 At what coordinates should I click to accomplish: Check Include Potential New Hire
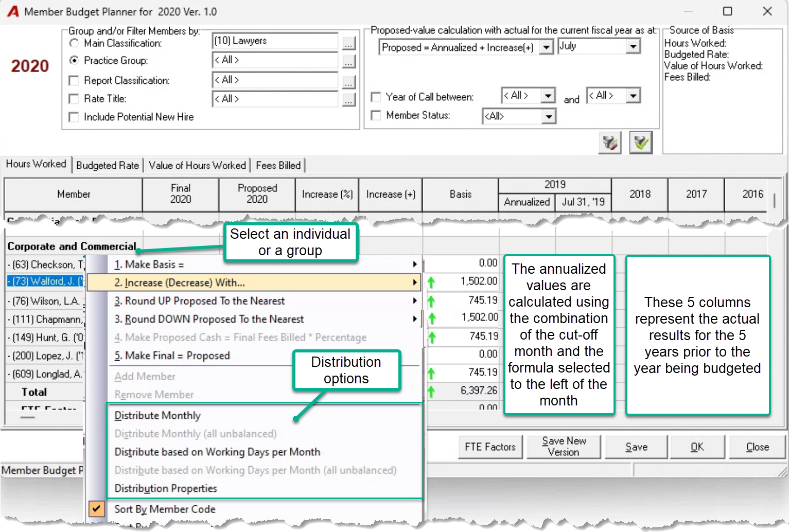tap(74, 117)
